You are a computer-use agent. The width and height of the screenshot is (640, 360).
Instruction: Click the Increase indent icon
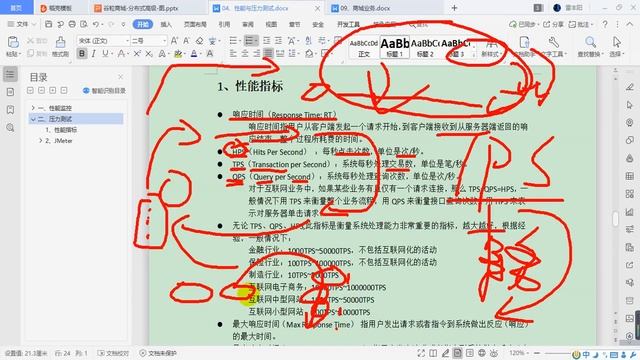(x=278, y=40)
